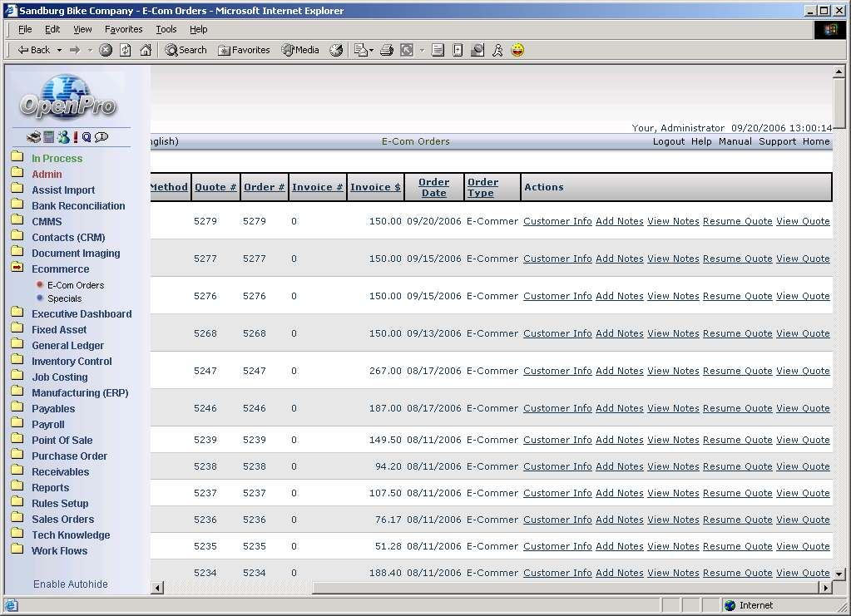Screen dimensions: 851x616
Task: Click the blue Q icon in the sidebar
Action: coord(87,137)
